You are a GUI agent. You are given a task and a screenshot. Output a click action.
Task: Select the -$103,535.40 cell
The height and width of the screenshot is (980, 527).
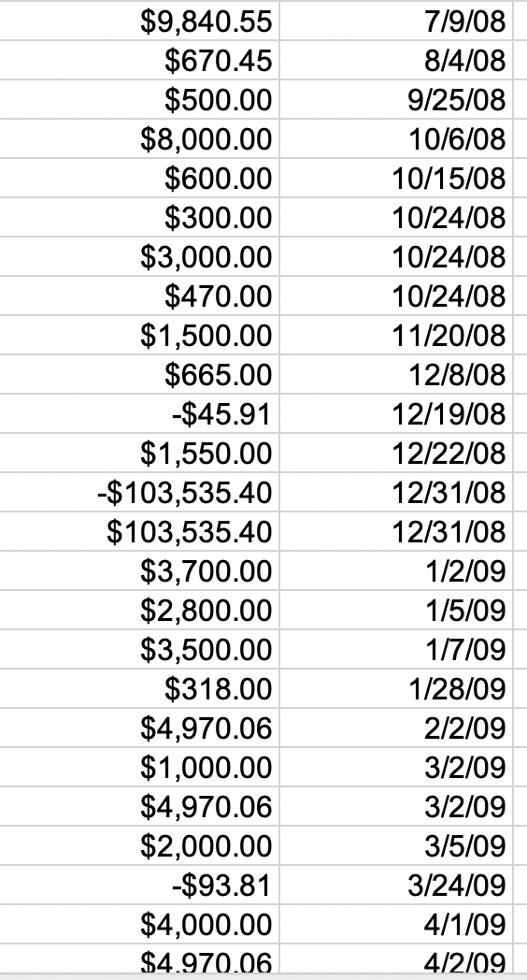[x=139, y=493]
